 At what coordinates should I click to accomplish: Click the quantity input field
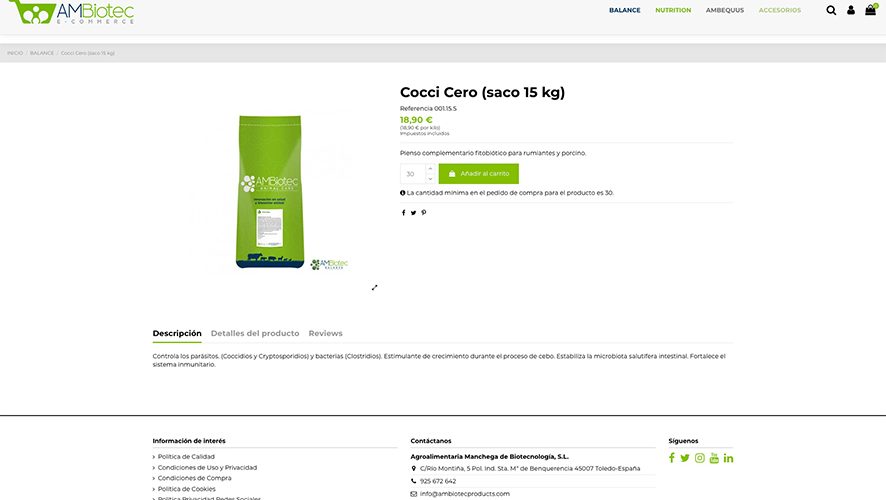[413, 173]
